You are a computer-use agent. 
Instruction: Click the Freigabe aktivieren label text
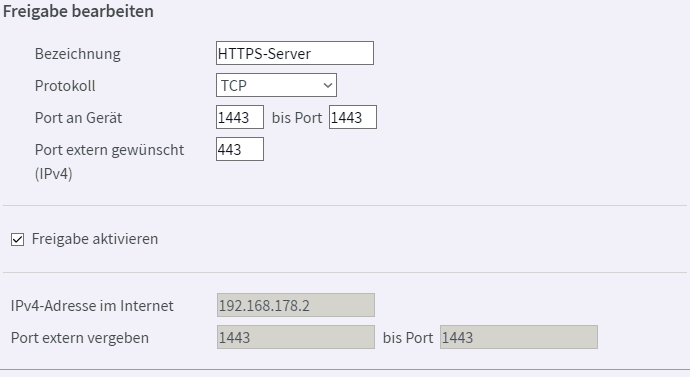coord(95,239)
